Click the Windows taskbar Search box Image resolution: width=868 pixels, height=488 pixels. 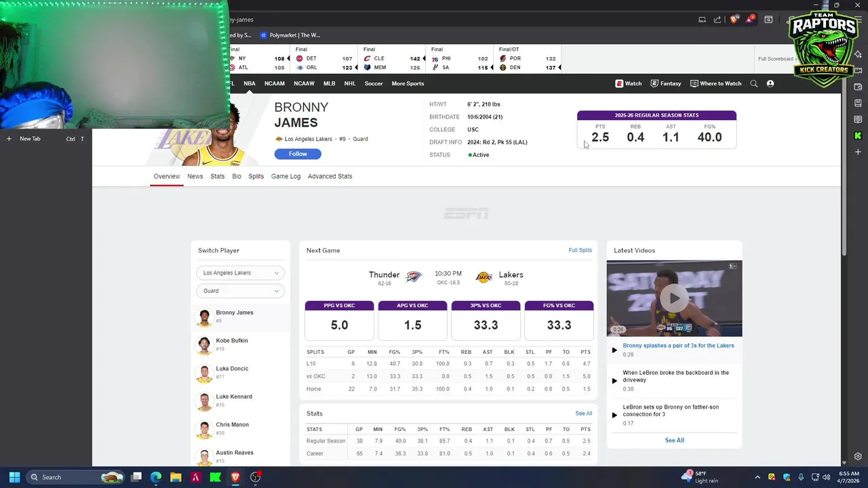pyautogui.click(x=77, y=477)
